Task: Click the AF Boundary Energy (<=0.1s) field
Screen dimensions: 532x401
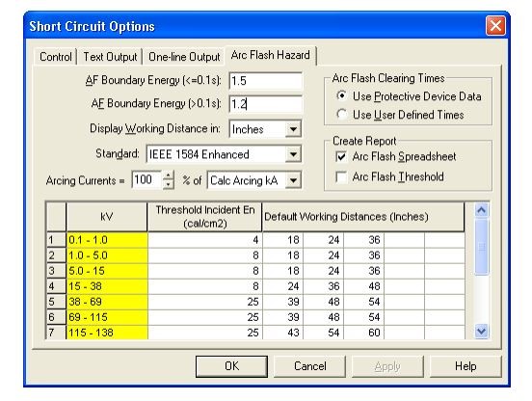Action: click(266, 81)
